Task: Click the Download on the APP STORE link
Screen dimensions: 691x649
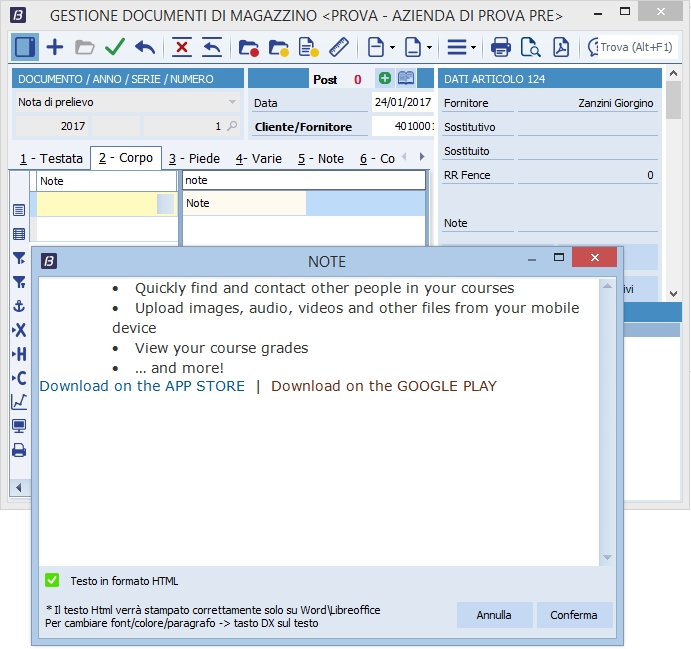Action: tap(142, 386)
